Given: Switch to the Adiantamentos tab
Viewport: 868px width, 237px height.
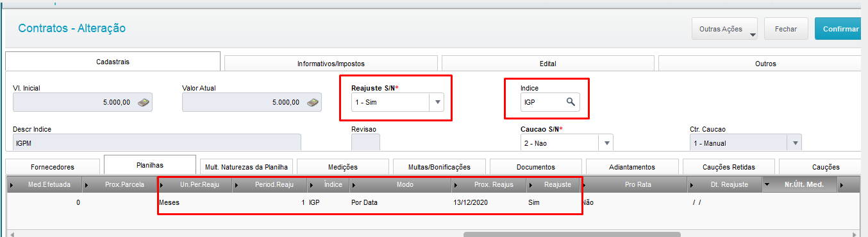Looking at the screenshot, I should (632, 166).
